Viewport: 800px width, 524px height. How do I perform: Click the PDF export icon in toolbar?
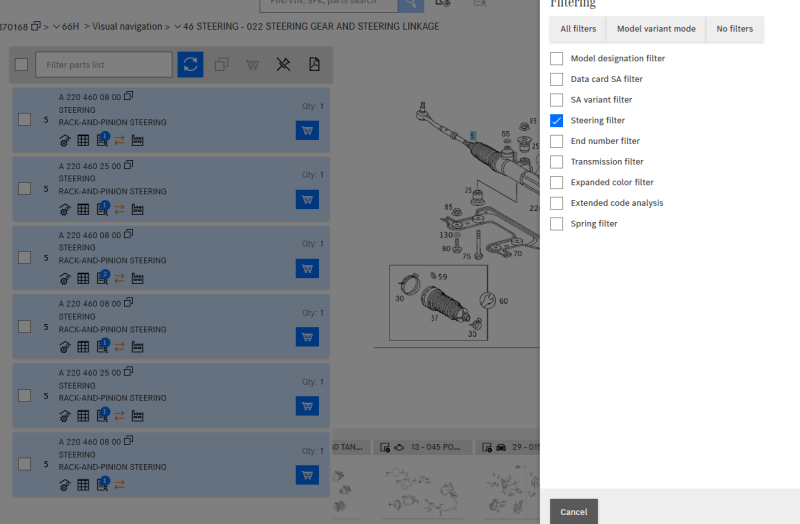[x=314, y=65]
